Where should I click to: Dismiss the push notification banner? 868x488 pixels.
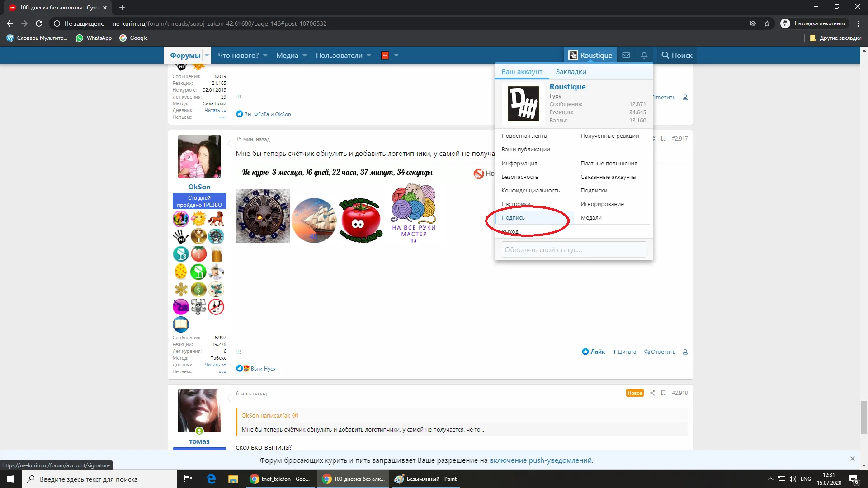(852, 459)
